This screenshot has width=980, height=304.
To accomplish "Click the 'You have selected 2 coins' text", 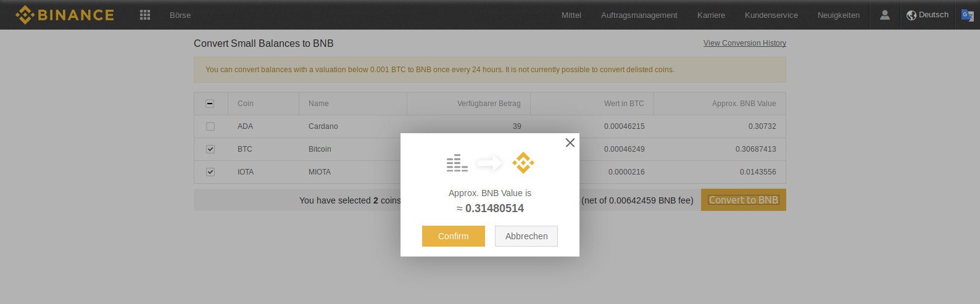I will tap(350, 200).
